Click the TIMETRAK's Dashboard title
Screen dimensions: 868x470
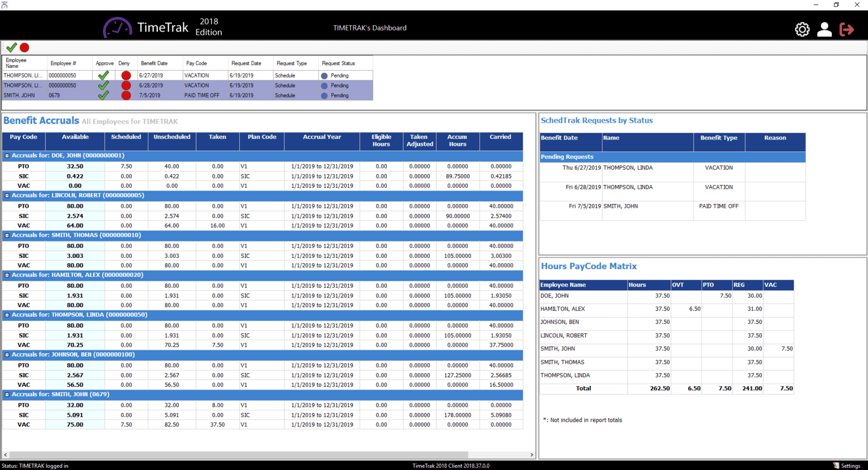tap(369, 28)
